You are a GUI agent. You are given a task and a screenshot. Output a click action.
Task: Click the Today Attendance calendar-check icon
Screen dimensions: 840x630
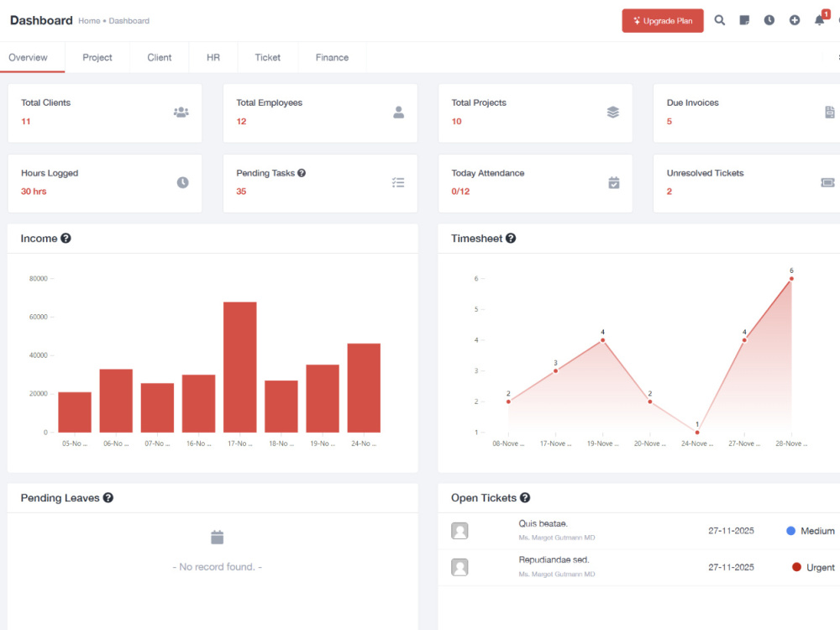click(x=614, y=182)
